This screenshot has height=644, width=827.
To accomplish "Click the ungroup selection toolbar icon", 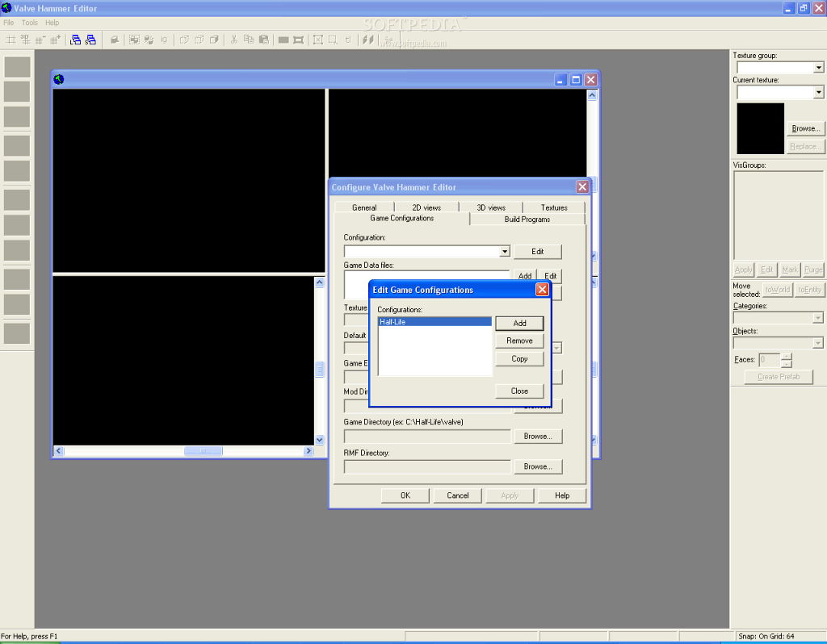I will [x=149, y=40].
